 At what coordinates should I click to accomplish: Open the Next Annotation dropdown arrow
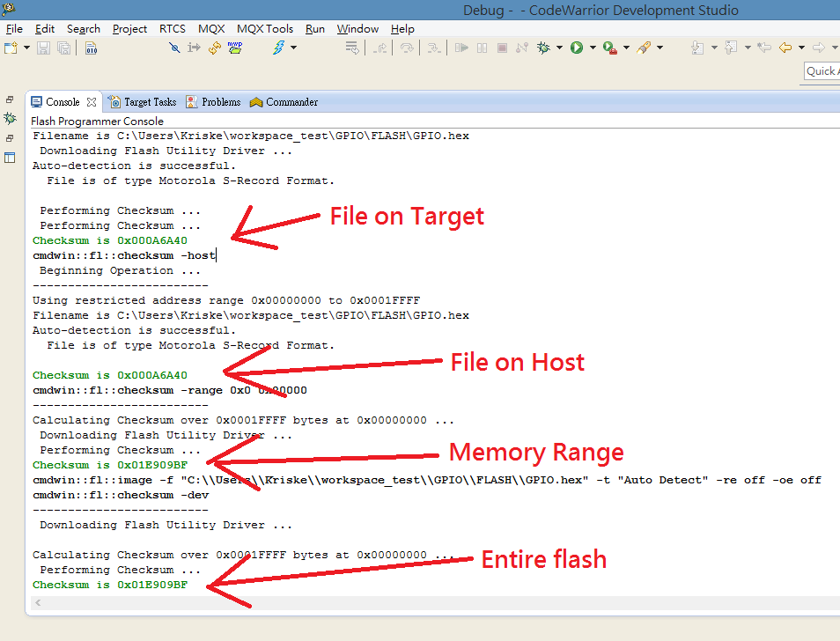click(714, 48)
